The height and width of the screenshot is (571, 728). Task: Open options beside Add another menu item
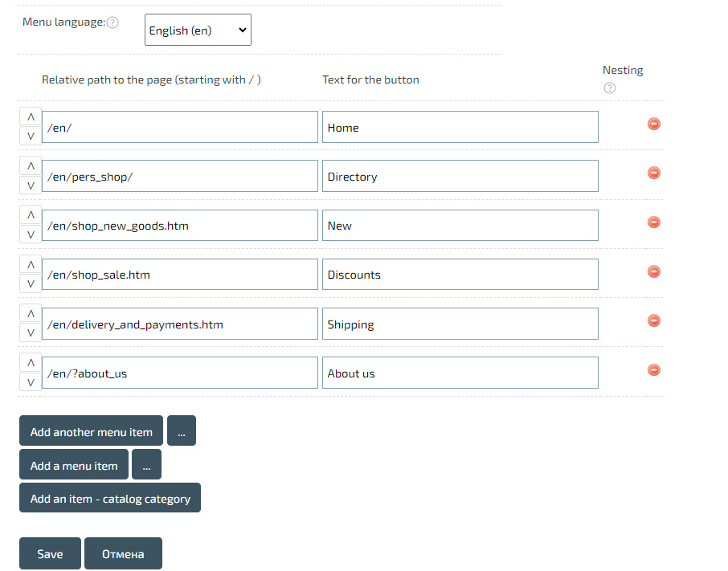tap(182, 431)
